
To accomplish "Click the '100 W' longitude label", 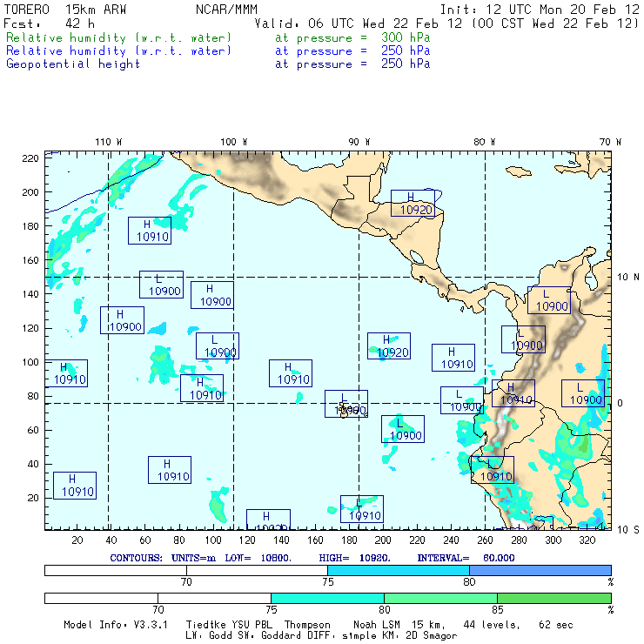I will [x=234, y=142].
